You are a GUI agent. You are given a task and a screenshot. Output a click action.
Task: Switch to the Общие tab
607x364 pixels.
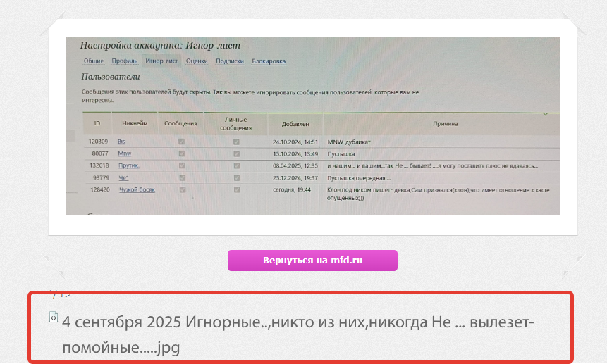click(x=94, y=61)
